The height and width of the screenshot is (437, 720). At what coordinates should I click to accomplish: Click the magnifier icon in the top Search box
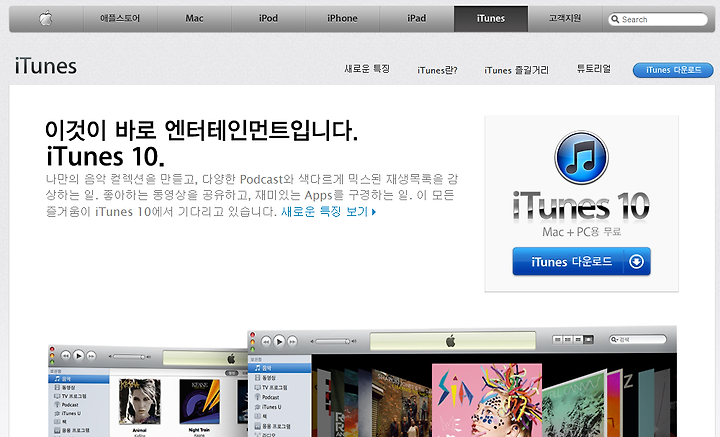click(615, 19)
